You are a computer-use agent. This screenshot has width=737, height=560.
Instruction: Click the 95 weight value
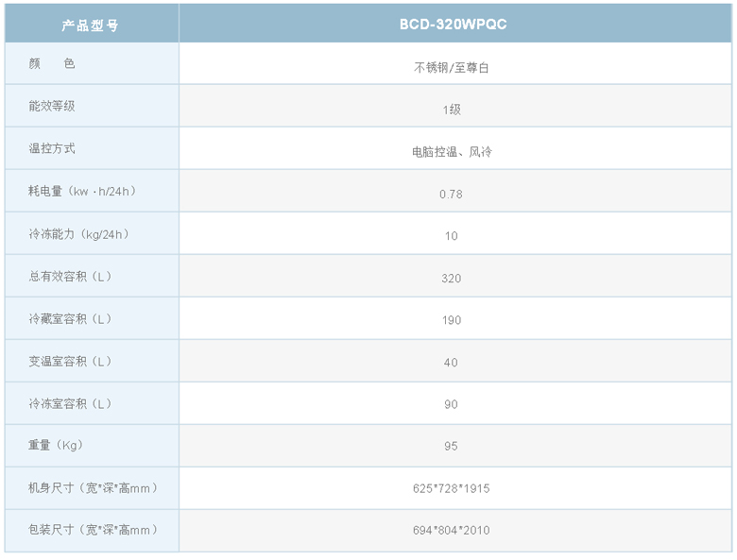pos(451,447)
